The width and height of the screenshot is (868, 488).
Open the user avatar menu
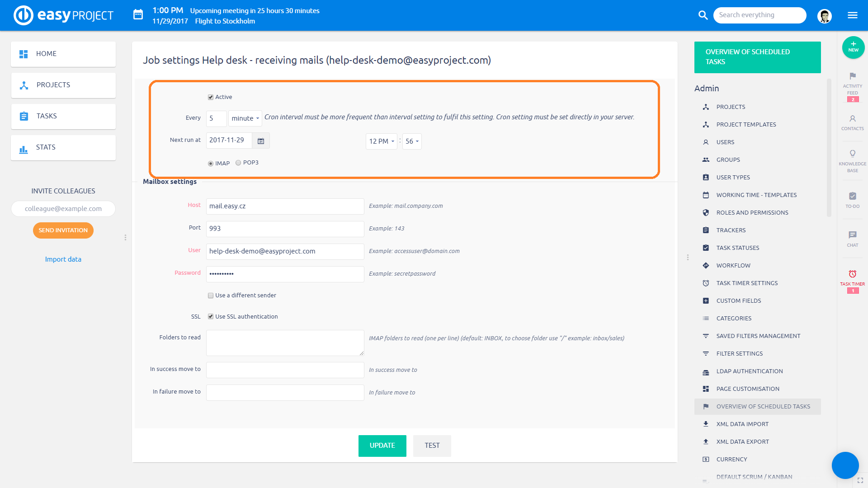pos(825,16)
